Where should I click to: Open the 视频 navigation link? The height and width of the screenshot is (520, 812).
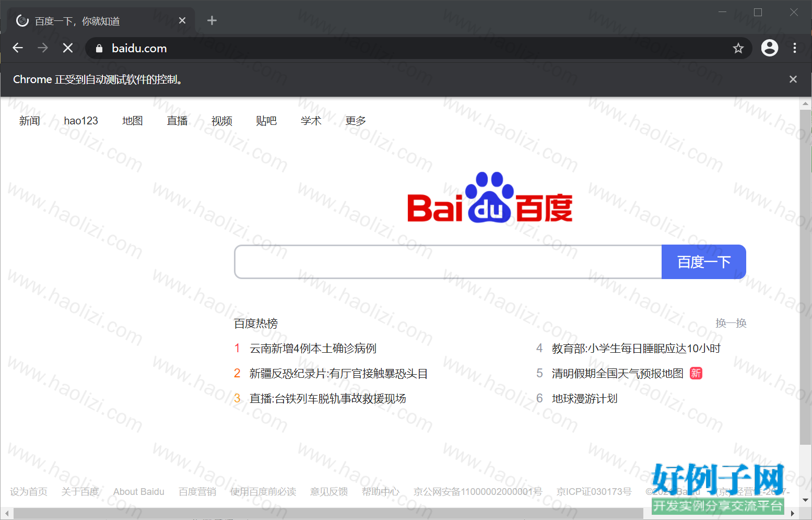click(x=222, y=121)
